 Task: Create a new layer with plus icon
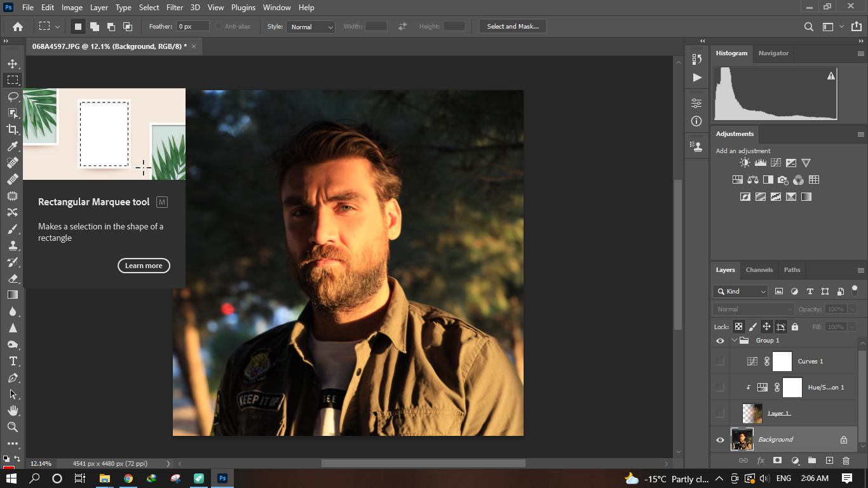tap(829, 460)
